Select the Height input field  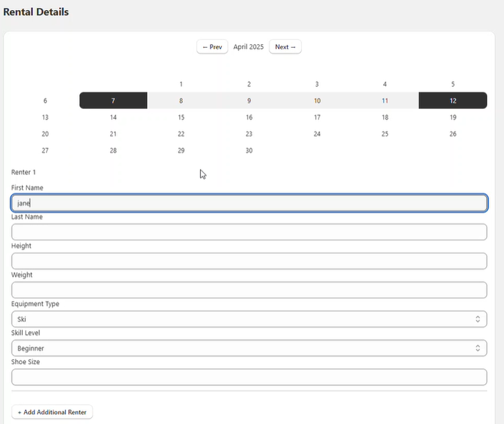249,261
